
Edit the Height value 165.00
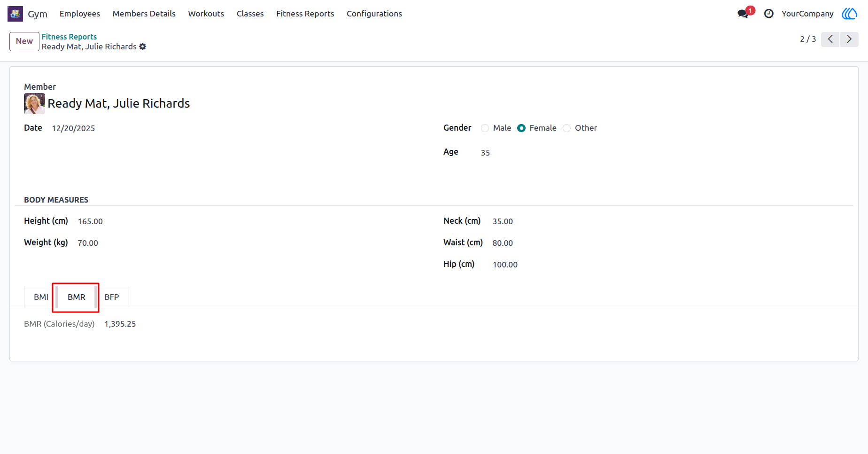[x=90, y=221]
